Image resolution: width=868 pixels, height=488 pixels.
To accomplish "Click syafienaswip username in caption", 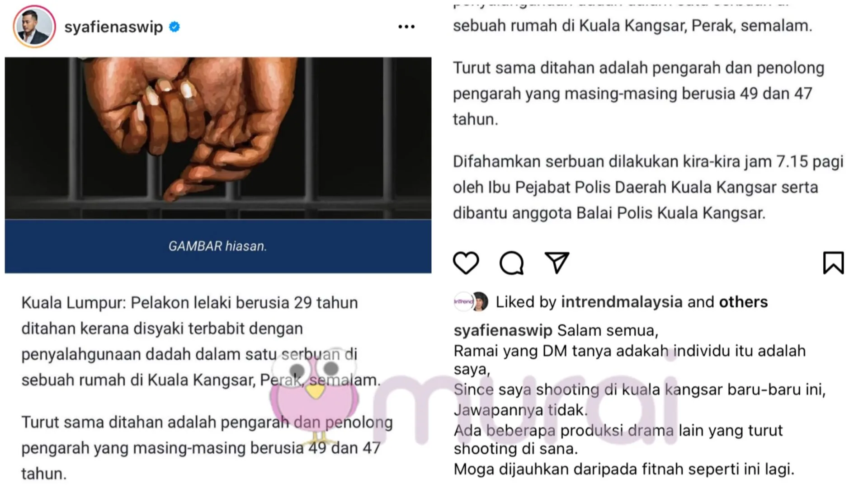I will click(503, 331).
